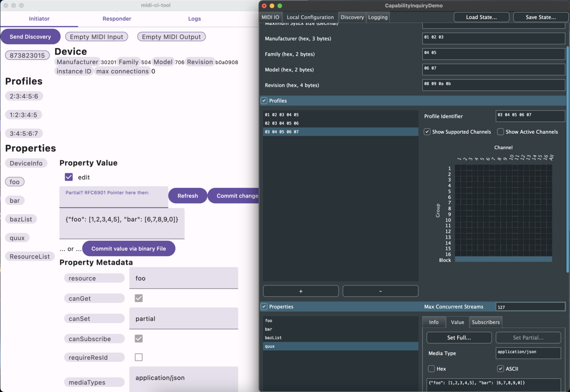Image resolution: width=570 pixels, height=392 pixels.
Task: Open the Responder tab
Action: click(x=117, y=19)
